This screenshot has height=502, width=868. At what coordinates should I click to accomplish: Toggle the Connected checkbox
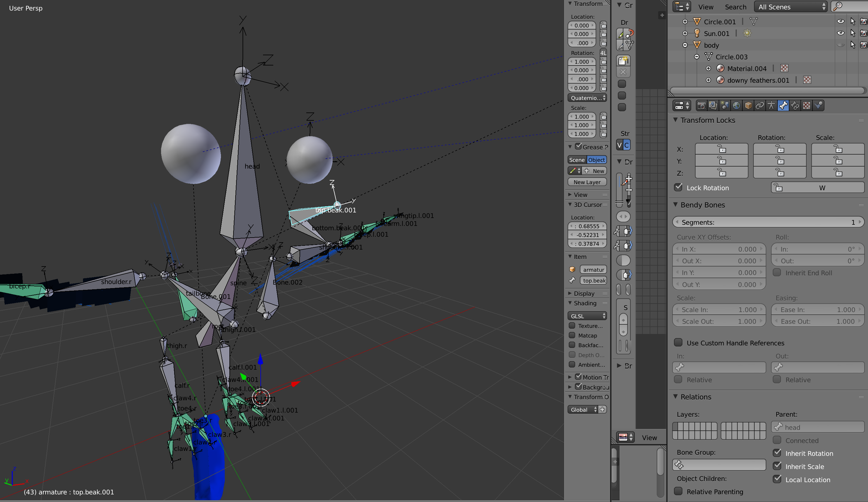point(777,440)
